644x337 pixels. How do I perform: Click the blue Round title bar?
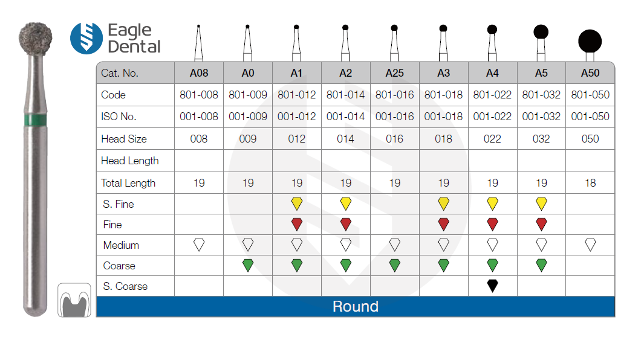356,307
